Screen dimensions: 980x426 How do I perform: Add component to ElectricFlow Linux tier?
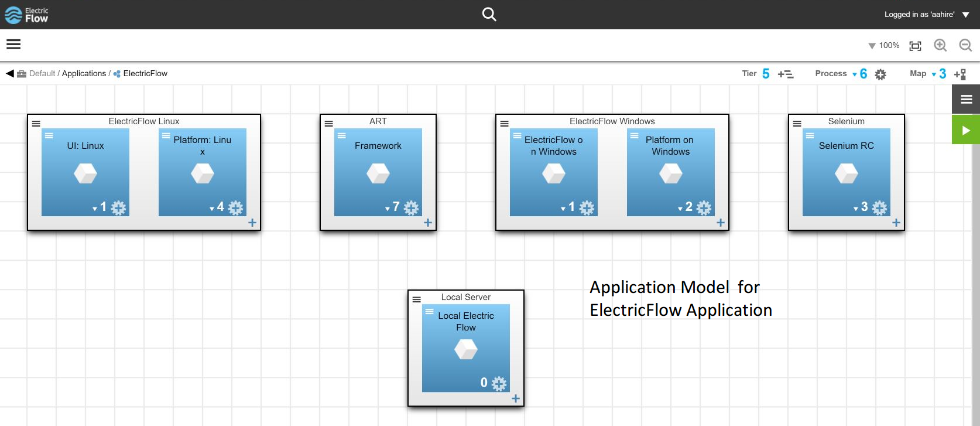pyautogui.click(x=252, y=223)
